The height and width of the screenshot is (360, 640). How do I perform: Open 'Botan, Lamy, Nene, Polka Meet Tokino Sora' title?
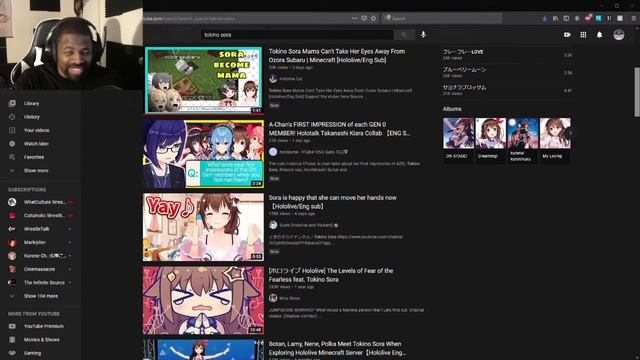coord(337,348)
